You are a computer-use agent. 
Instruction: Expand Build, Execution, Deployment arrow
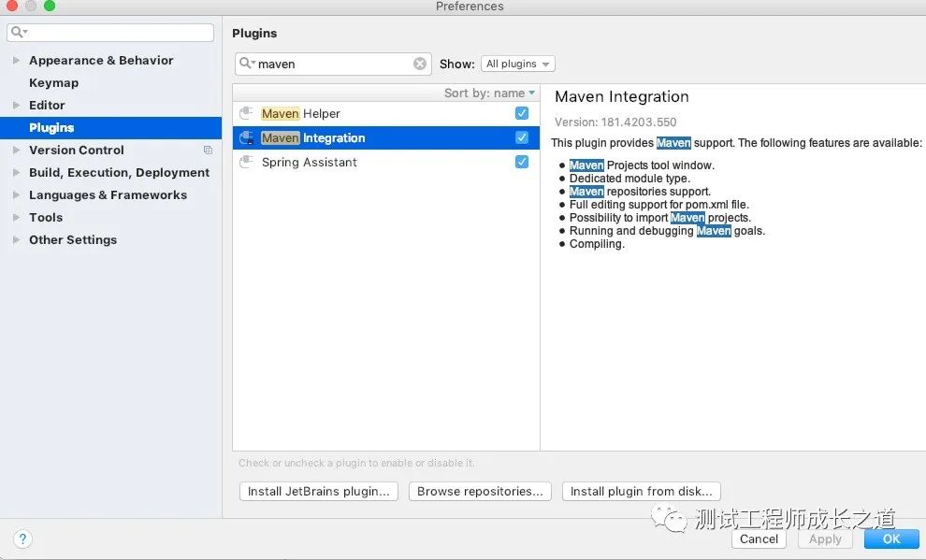coord(16,172)
